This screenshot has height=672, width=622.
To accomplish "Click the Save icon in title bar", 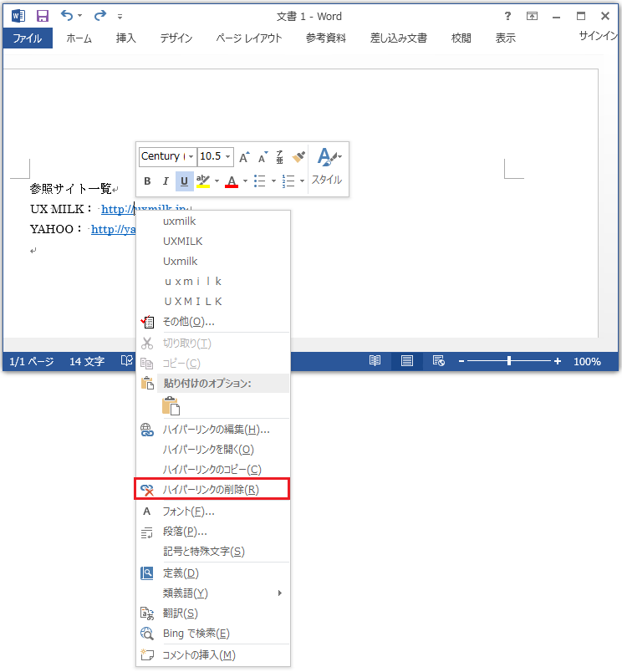I will pos(43,16).
